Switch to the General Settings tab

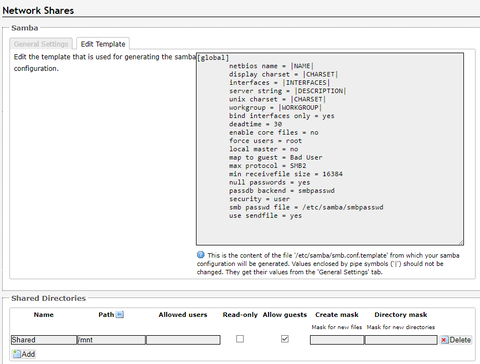click(x=41, y=44)
